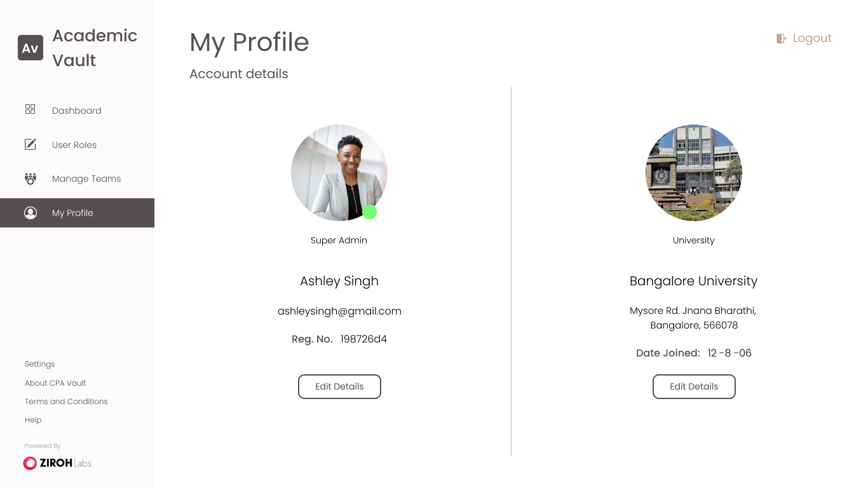This screenshot has height=488, width=868.
Task: Select My Profile in sidebar
Action: pyautogui.click(x=72, y=213)
